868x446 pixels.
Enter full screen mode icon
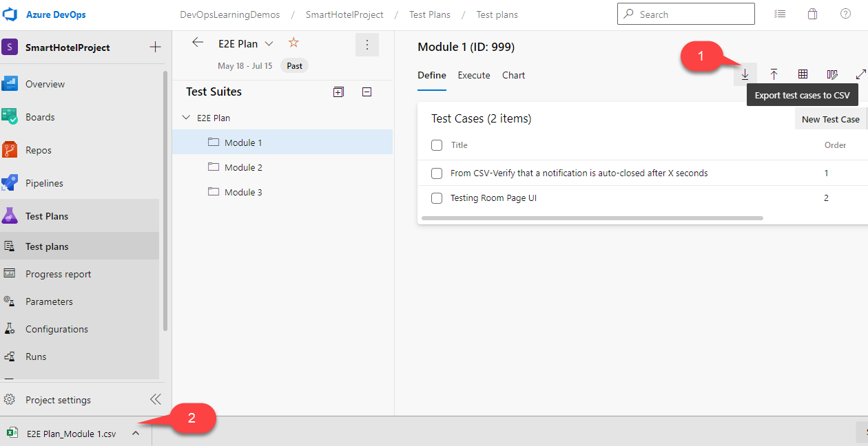[860, 74]
